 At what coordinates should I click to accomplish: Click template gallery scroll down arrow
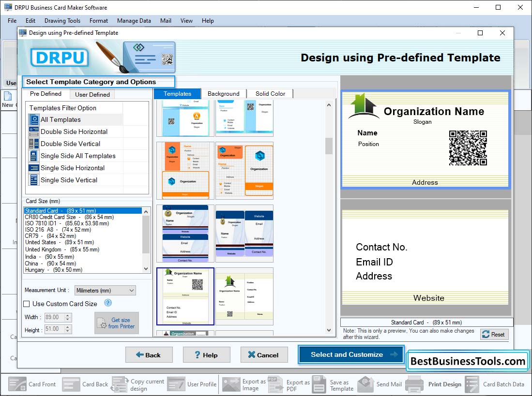329,330
